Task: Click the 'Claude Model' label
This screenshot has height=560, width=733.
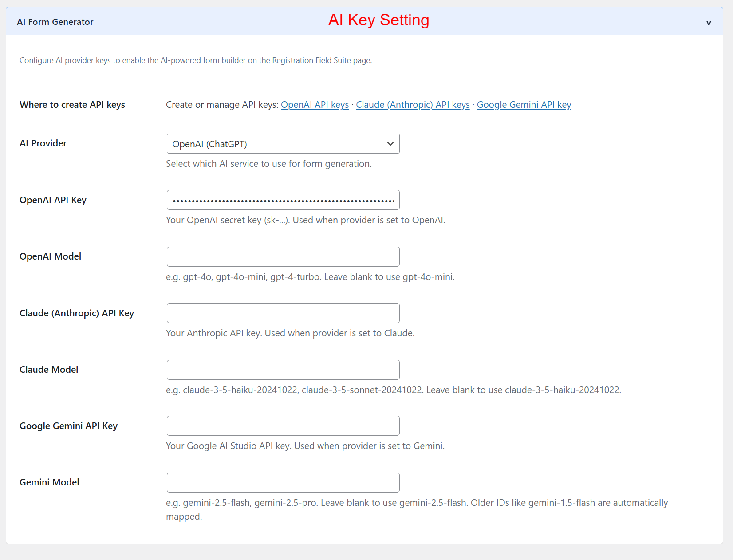Action: click(49, 370)
